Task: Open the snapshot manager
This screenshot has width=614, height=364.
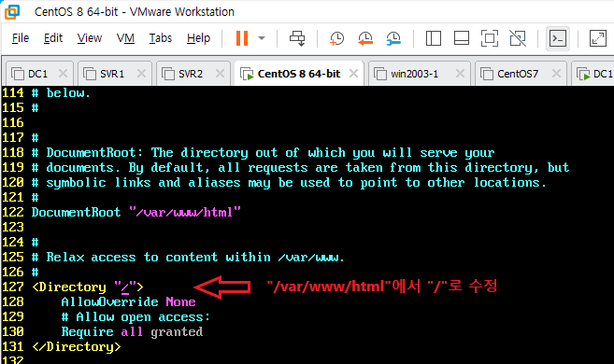Action: pos(393,38)
